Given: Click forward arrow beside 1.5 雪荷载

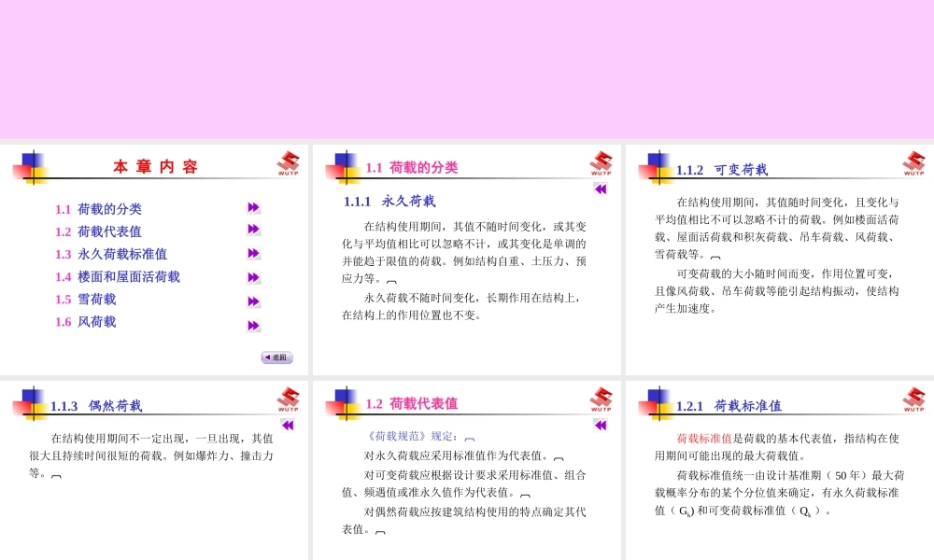Looking at the screenshot, I should 254,301.
